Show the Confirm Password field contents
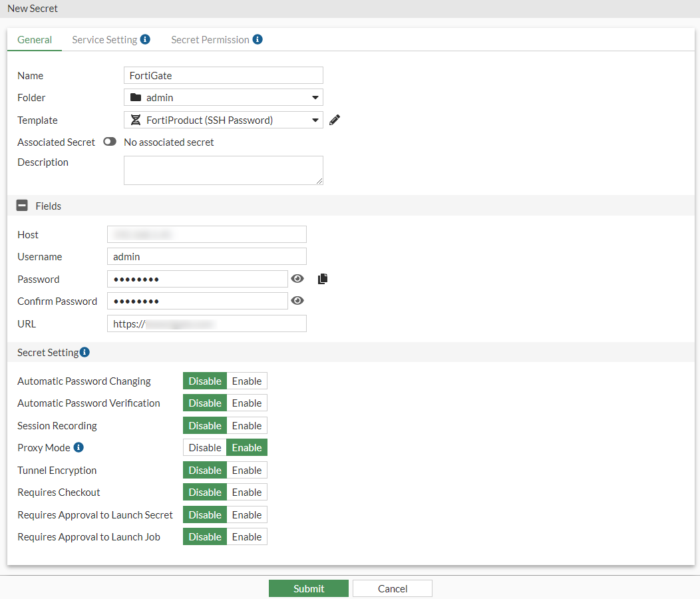Image resolution: width=700 pixels, height=599 pixels. (x=297, y=300)
